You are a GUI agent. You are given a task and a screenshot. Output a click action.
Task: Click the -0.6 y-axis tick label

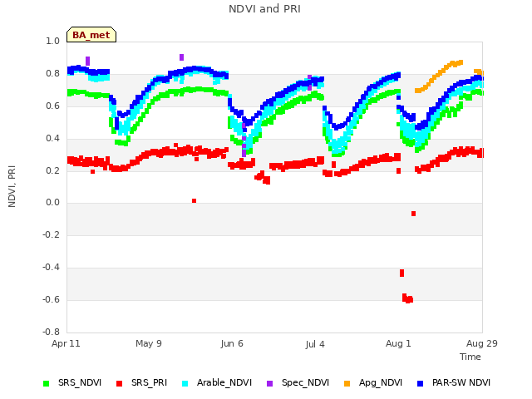[51, 299]
